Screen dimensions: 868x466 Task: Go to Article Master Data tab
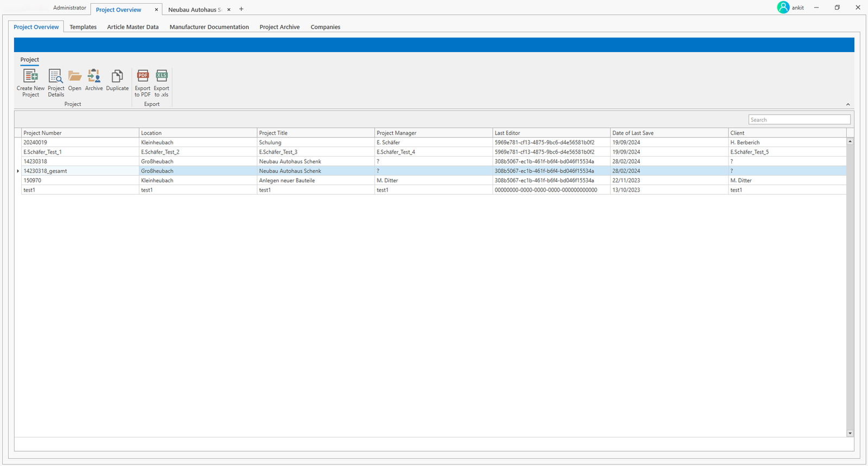[x=133, y=27]
